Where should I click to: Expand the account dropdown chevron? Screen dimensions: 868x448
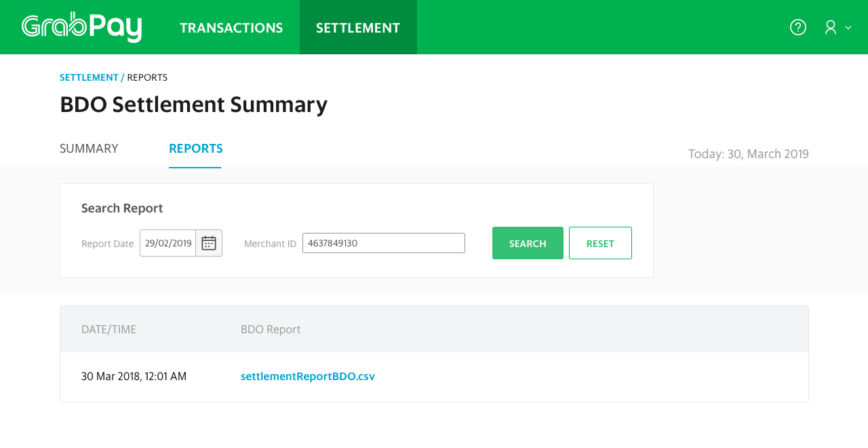(848, 28)
